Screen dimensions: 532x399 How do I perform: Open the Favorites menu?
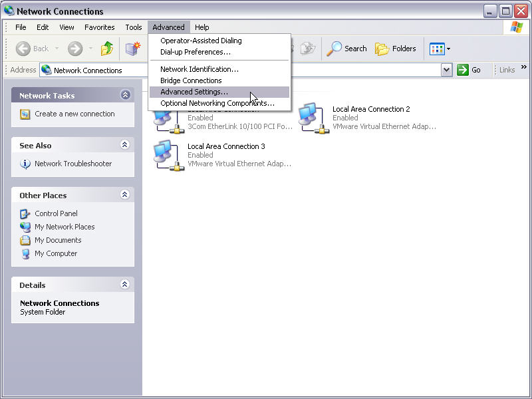pyautogui.click(x=99, y=27)
